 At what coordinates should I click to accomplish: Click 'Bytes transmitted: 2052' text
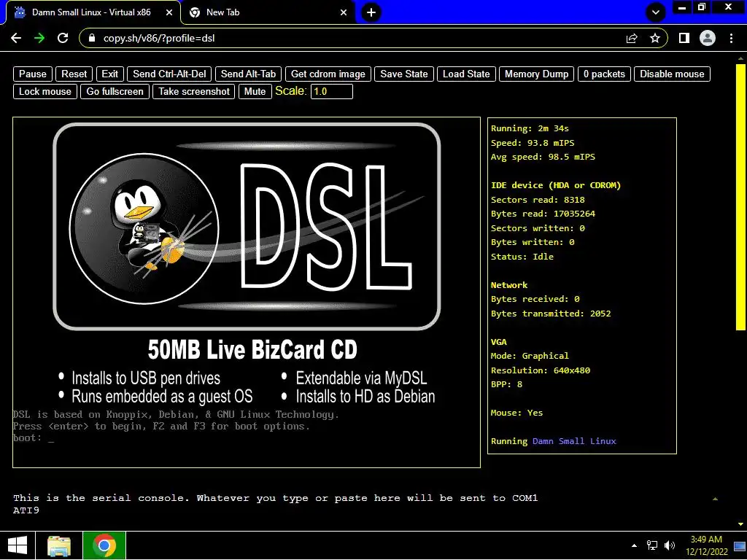pos(551,314)
